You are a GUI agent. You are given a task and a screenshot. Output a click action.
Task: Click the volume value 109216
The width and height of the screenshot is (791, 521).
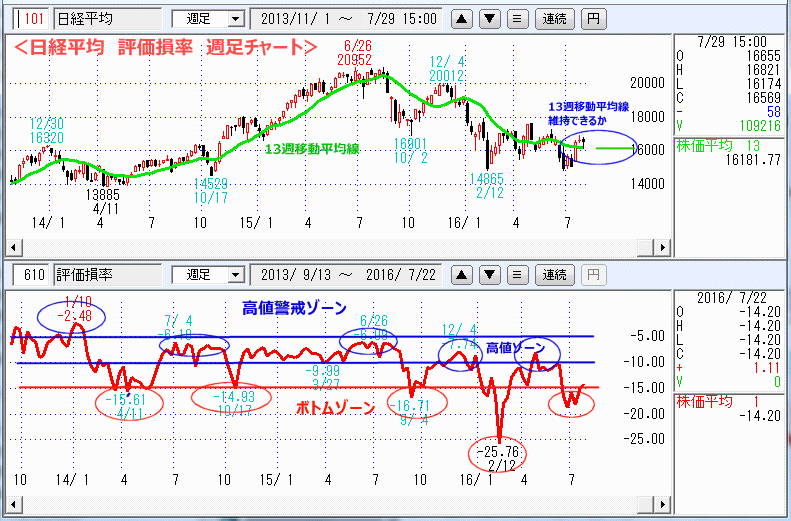click(x=760, y=126)
